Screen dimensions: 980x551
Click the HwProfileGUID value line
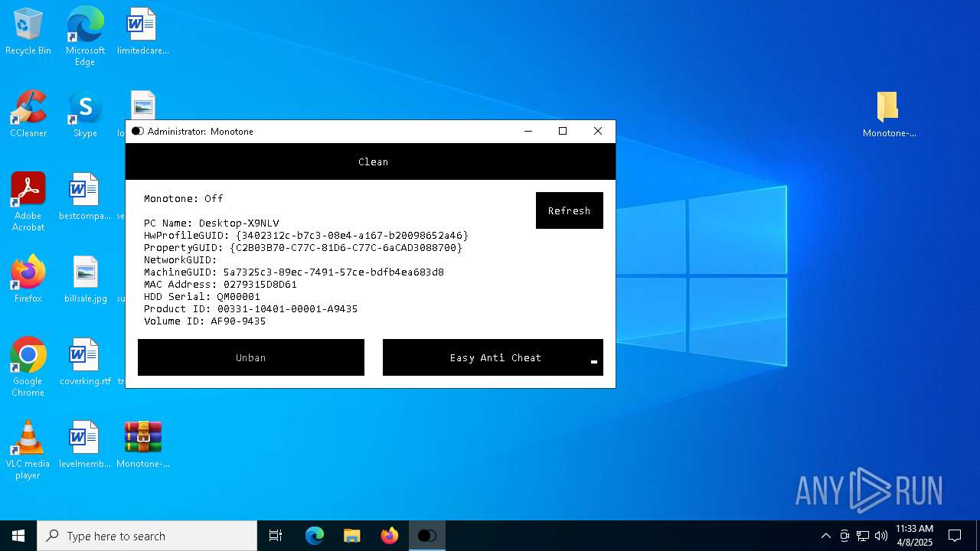tap(306, 236)
